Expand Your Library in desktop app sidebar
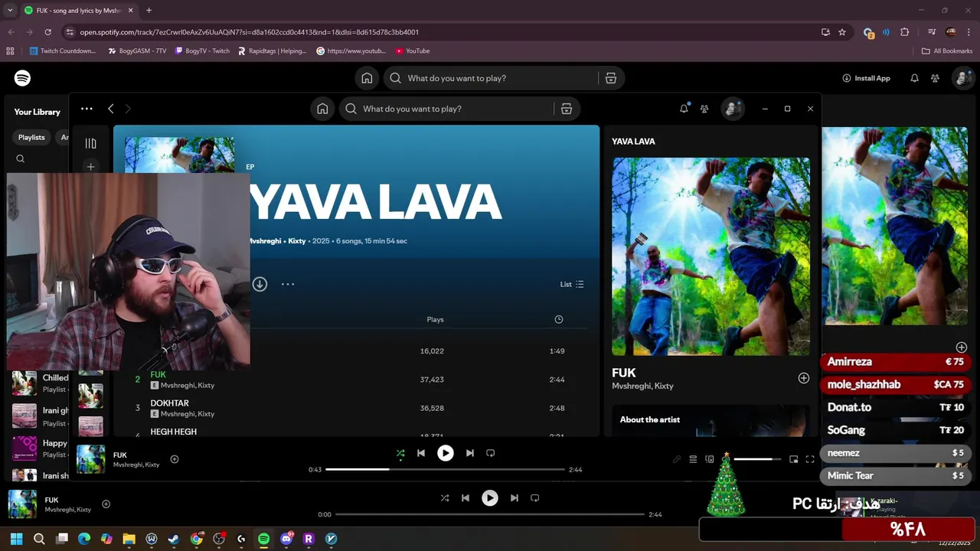 [x=90, y=143]
